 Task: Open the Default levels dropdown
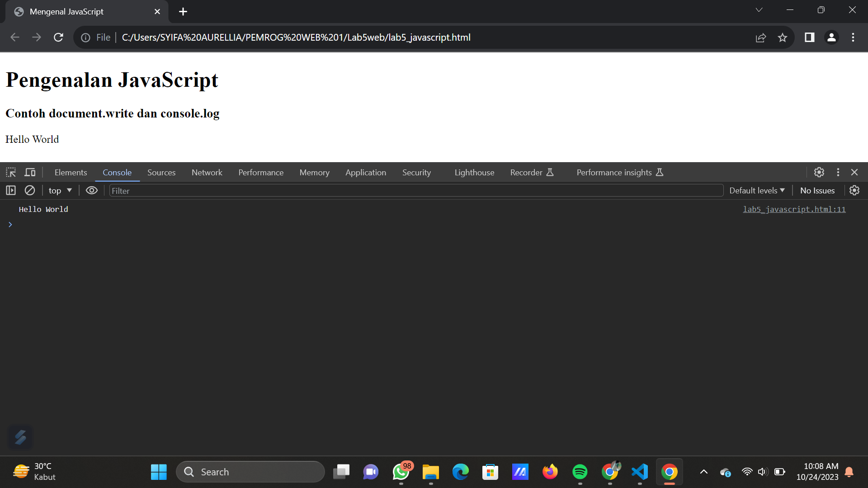(756, 190)
